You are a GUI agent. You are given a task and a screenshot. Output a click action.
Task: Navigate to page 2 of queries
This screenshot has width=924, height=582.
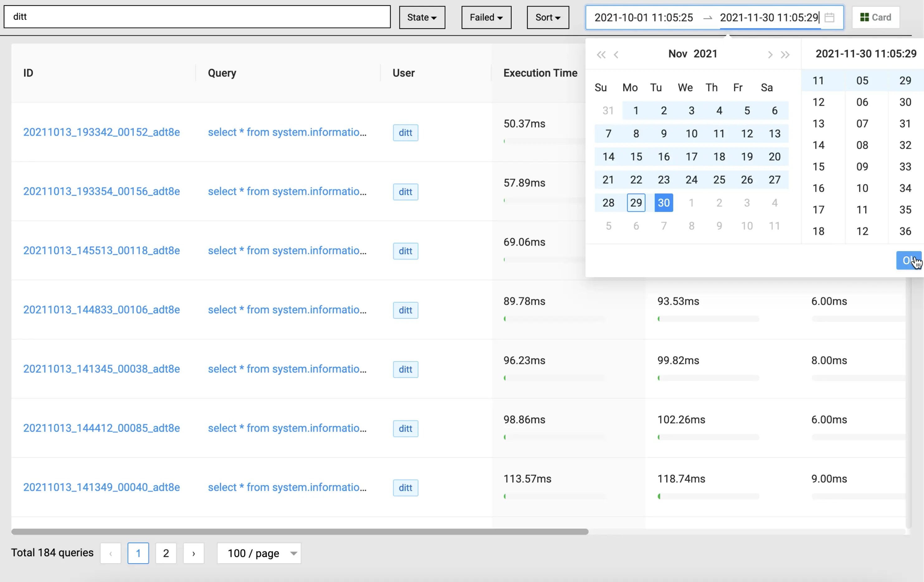[166, 553]
